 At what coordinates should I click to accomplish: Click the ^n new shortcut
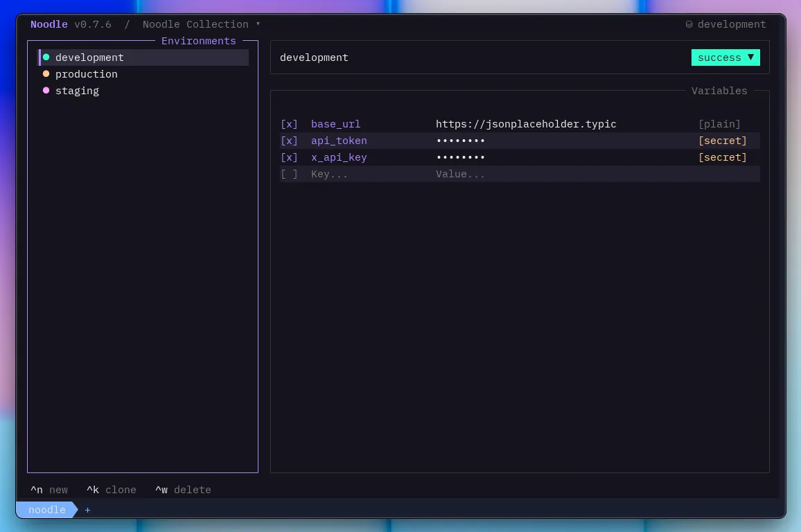[49, 490]
